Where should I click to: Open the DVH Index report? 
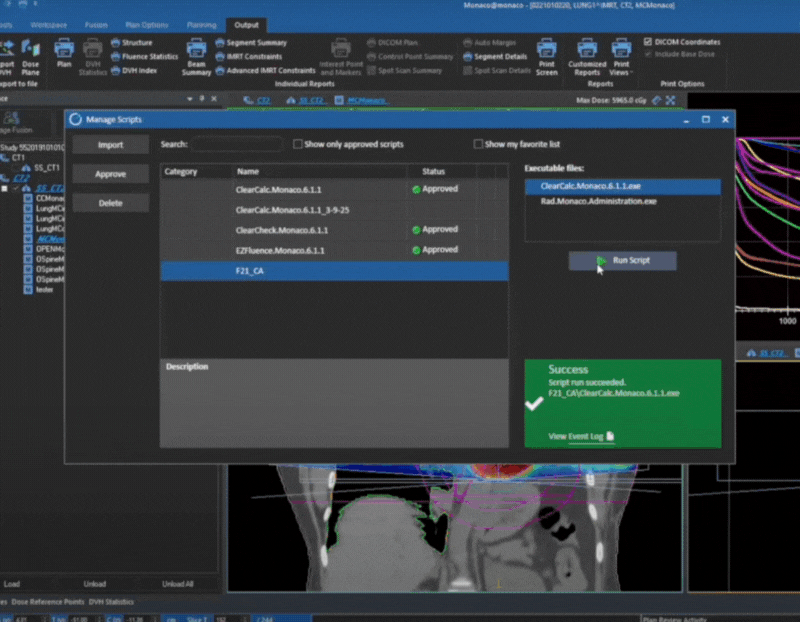coord(134,71)
